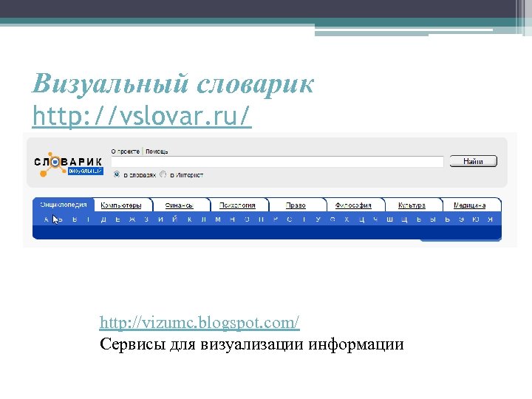Select letter Е in alphabet bar
The width and height of the screenshot is (532, 399).
[117, 219]
